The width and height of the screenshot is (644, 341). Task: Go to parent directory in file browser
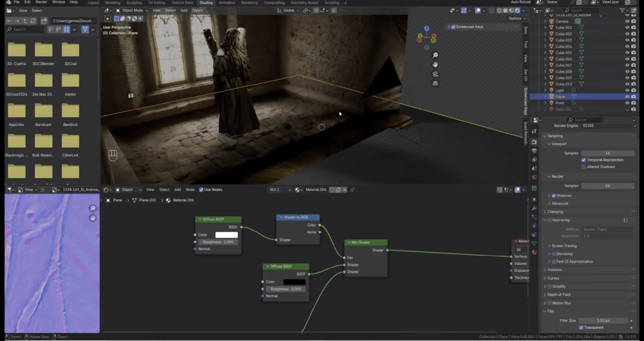coord(25,21)
